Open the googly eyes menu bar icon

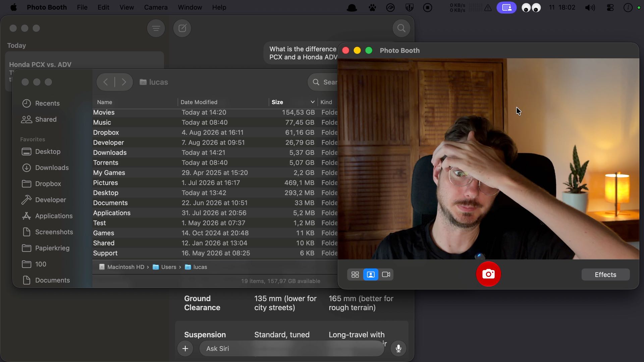pos(531,7)
